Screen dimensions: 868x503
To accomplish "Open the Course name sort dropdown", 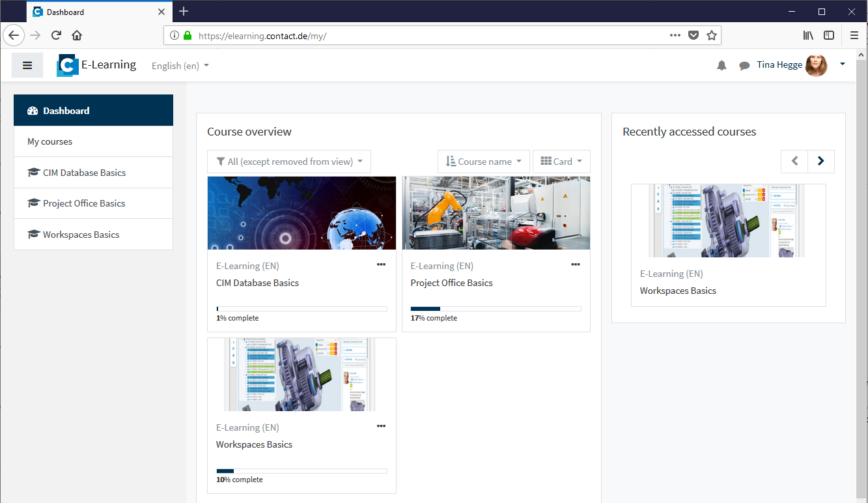I will pyautogui.click(x=484, y=162).
